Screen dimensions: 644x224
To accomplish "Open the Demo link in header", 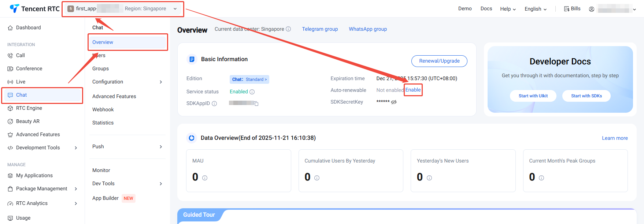I will [465, 8].
